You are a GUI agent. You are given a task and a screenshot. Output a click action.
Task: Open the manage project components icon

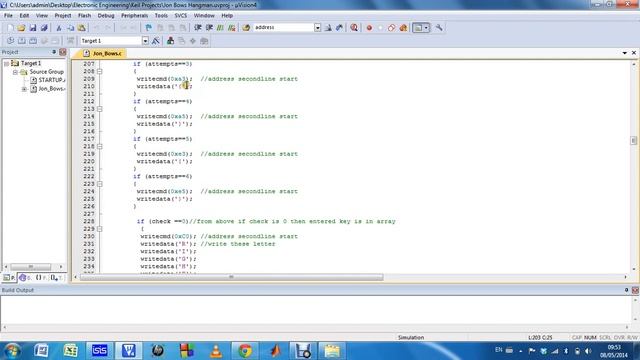tap(170, 41)
